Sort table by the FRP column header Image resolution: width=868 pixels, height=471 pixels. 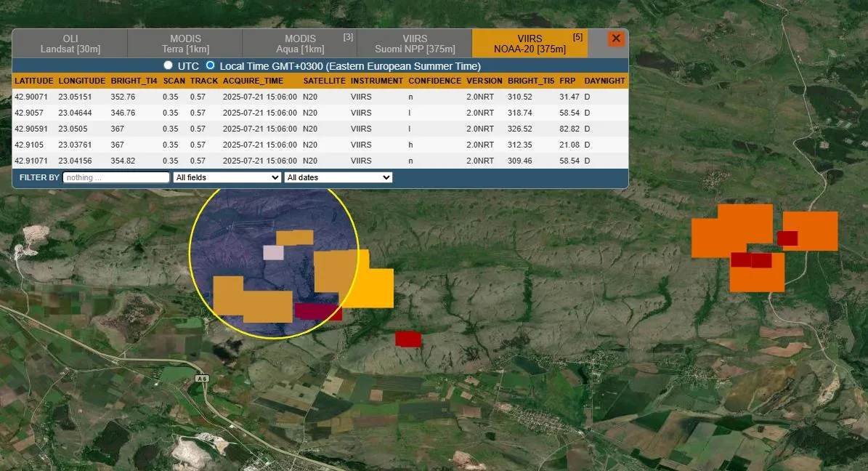tap(567, 81)
